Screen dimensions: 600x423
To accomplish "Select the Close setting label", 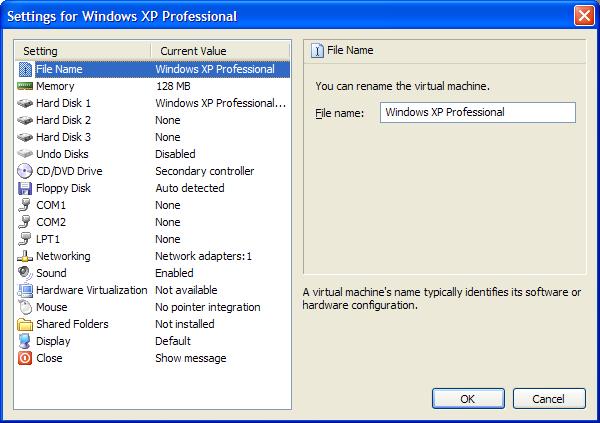I will coord(49,358).
